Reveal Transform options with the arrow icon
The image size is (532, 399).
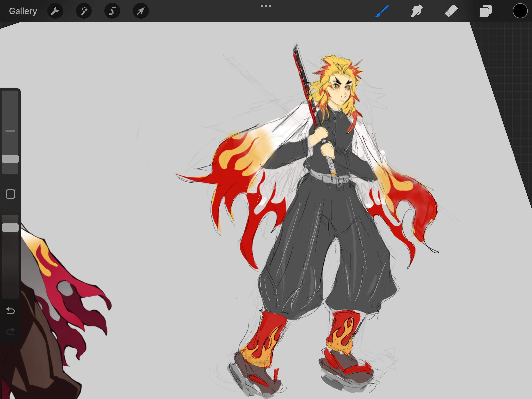(140, 11)
